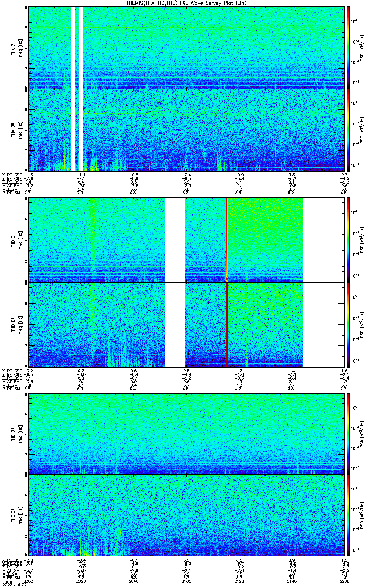The height and width of the screenshot is (588, 368).
Task: Click the 2040 time tick label at bottom
Action: tap(133, 580)
